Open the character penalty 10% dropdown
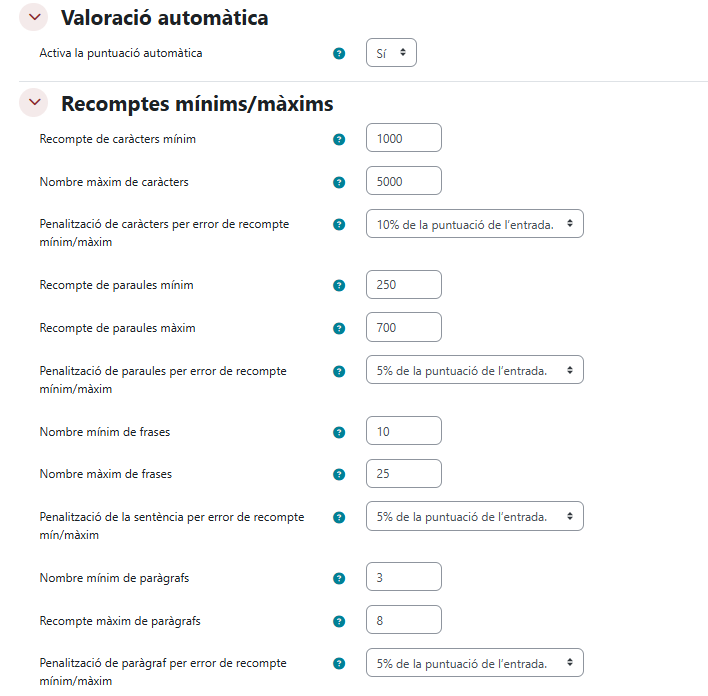 (x=475, y=224)
